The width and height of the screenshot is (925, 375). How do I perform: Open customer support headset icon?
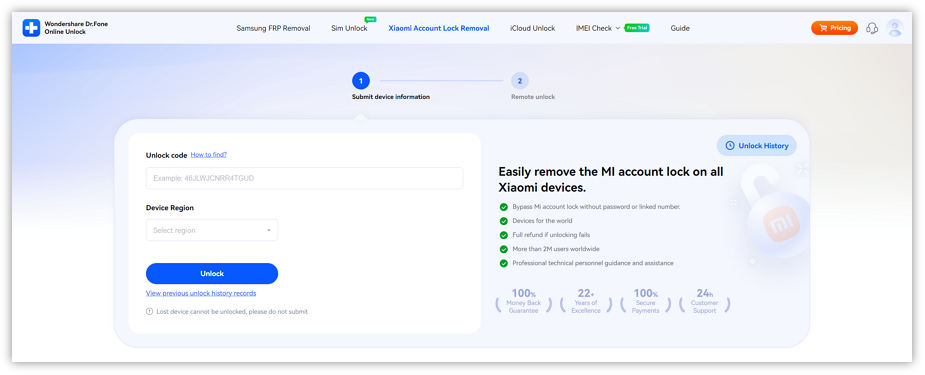[x=872, y=28]
